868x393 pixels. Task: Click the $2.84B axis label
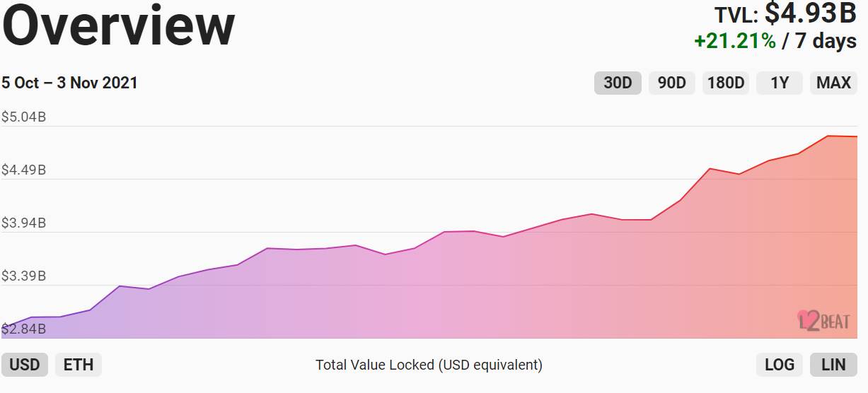pyautogui.click(x=23, y=329)
